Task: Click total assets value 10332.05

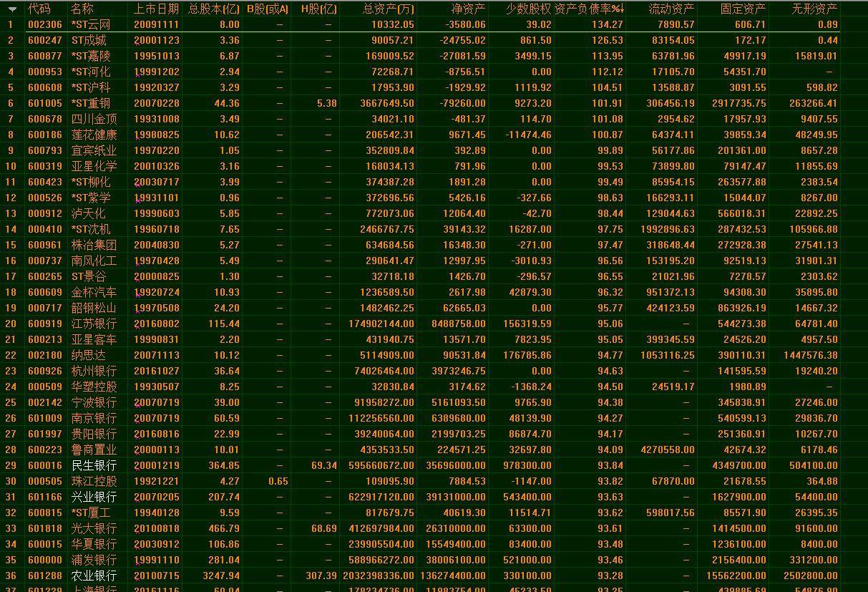Action: pyautogui.click(x=392, y=24)
